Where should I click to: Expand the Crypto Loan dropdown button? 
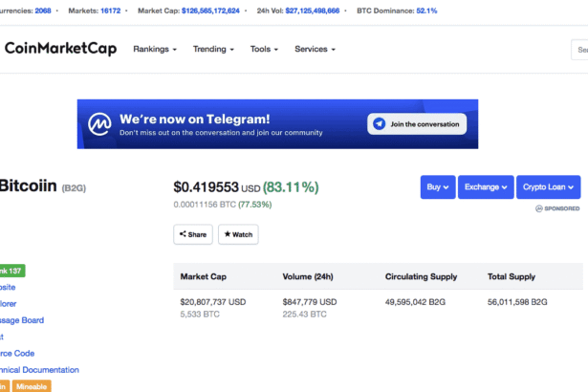(x=548, y=186)
